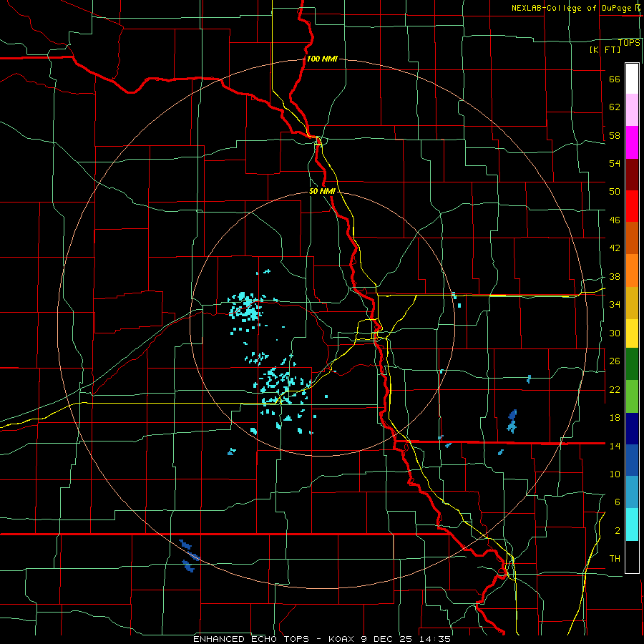This screenshot has width=644, height=644.
Task: Click the dark maroon legend swatch
Action: 632,175
